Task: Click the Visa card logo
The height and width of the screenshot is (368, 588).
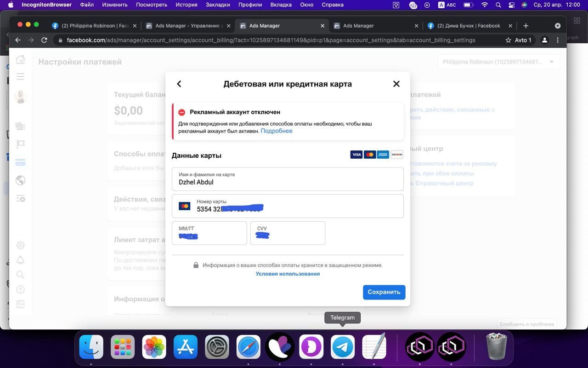Action: click(x=356, y=155)
